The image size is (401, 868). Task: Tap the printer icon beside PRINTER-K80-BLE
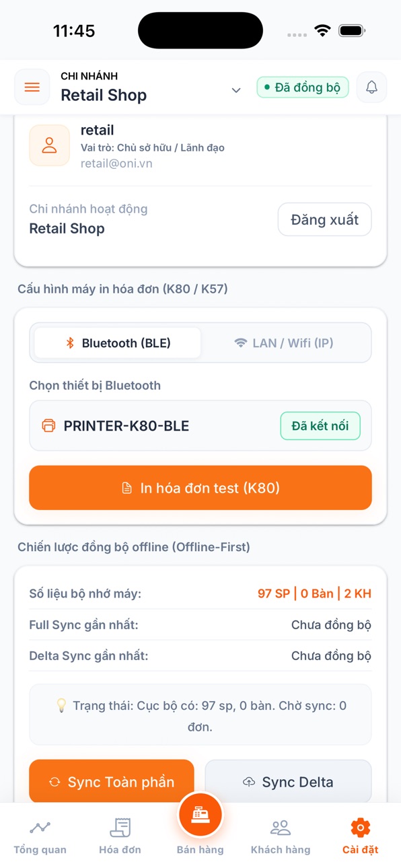click(x=48, y=426)
